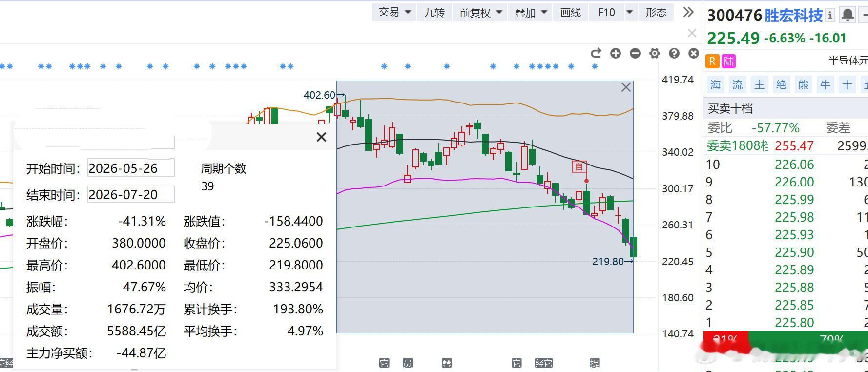Click the orange R badge

tap(712, 61)
